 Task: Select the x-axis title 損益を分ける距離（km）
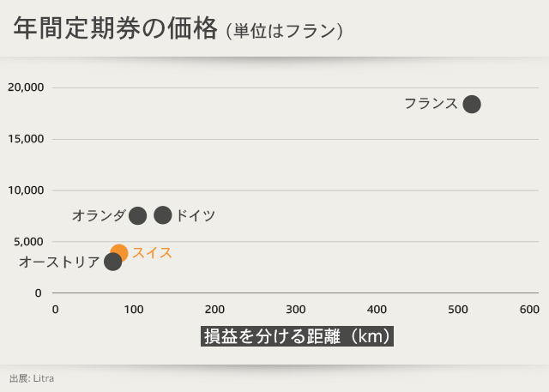coord(297,335)
